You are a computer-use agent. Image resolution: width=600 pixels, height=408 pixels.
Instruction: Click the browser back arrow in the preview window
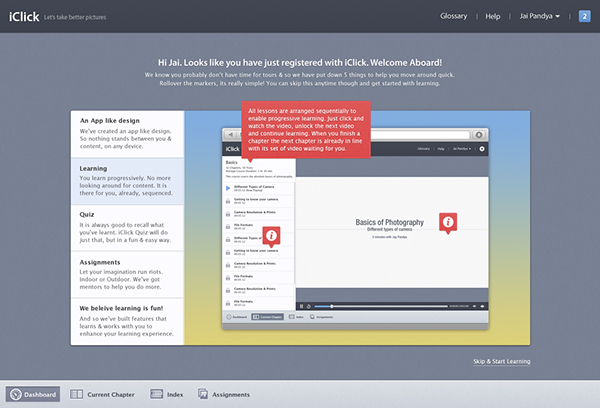click(x=231, y=135)
